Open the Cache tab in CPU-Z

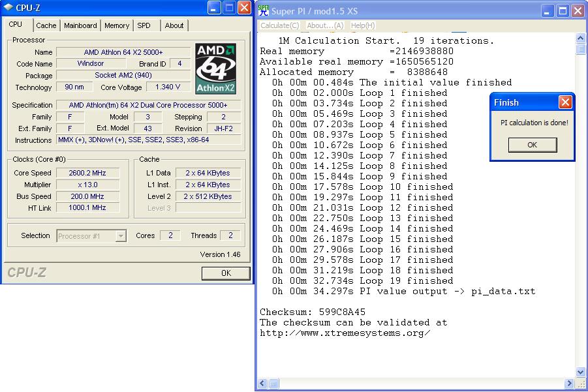(x=46, y=25)
